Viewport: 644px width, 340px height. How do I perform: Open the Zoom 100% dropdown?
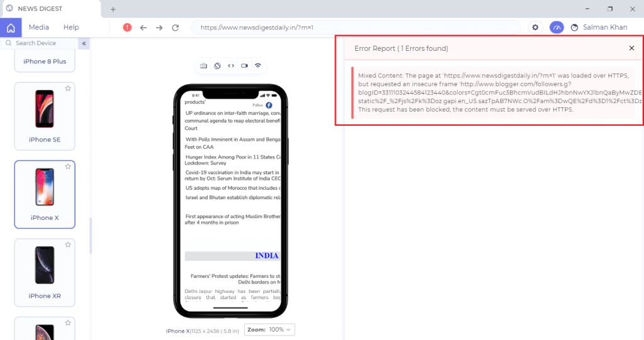tap(269, 329)
